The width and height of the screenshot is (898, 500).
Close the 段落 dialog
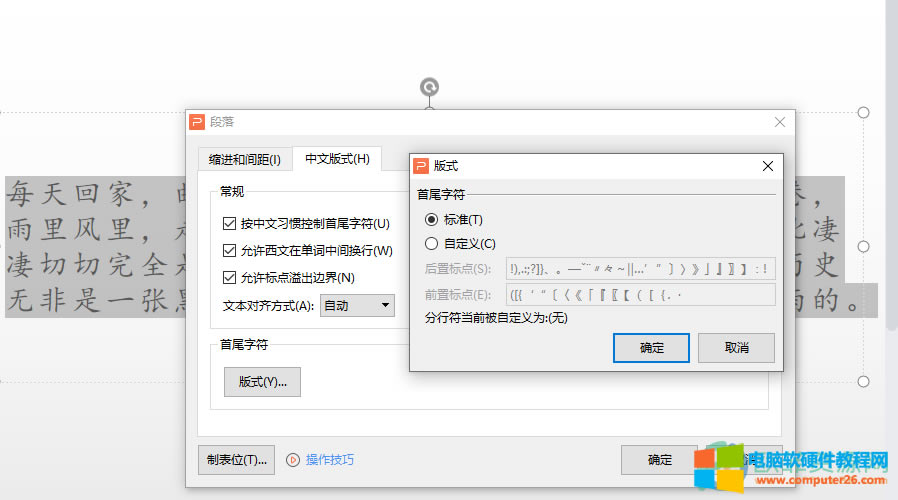click(779, 122)
